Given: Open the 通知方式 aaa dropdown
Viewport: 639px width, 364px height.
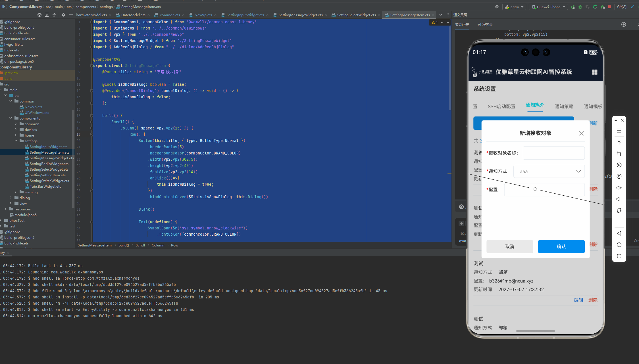Looking at the screenshot, I should click(x=549, y=171).
